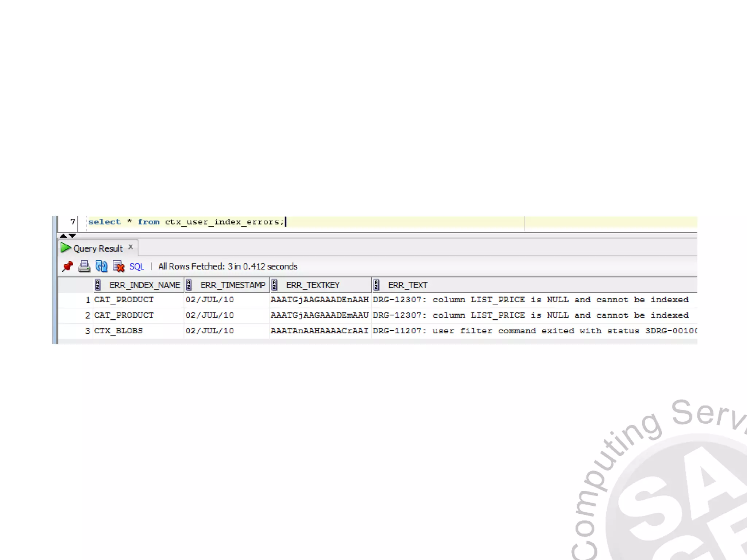Click the printer icon in results toolbar
This screenshot has height=560, width=747.
(x=84, y=267)
